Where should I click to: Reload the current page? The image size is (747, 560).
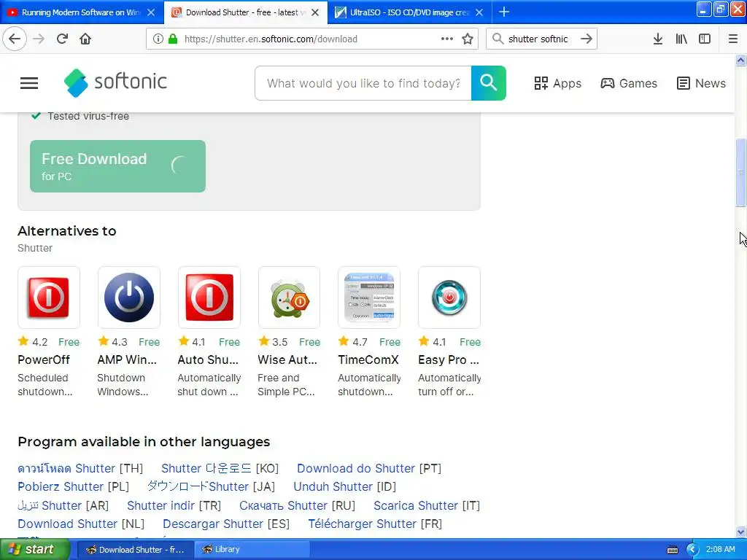point(63,39)
